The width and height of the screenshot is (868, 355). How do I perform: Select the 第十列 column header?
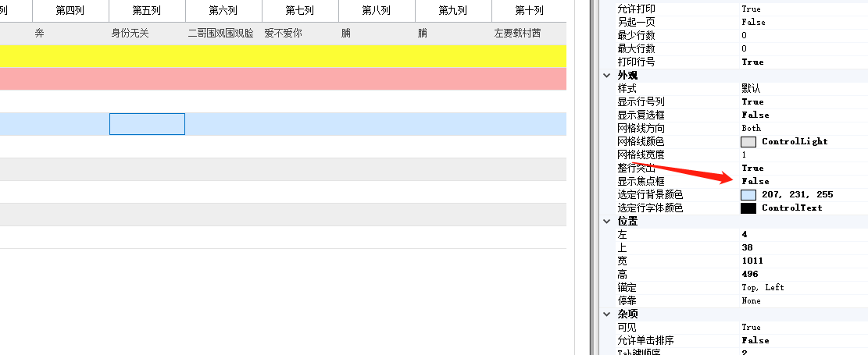point(529,11)
